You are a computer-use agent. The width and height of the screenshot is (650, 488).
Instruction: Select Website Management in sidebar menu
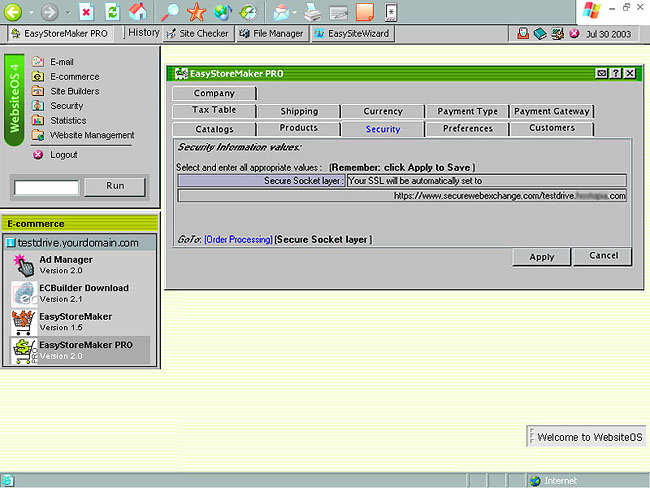(x=92, y=135)
